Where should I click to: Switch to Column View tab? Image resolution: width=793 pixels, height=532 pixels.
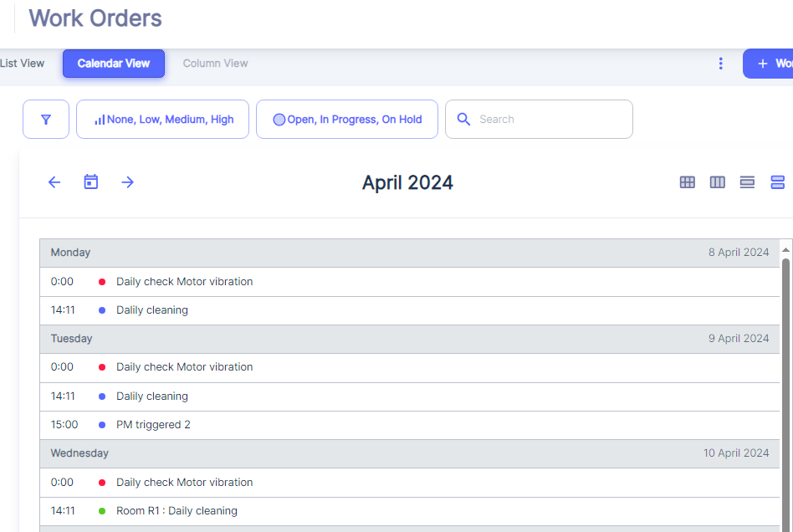(215, 64)
